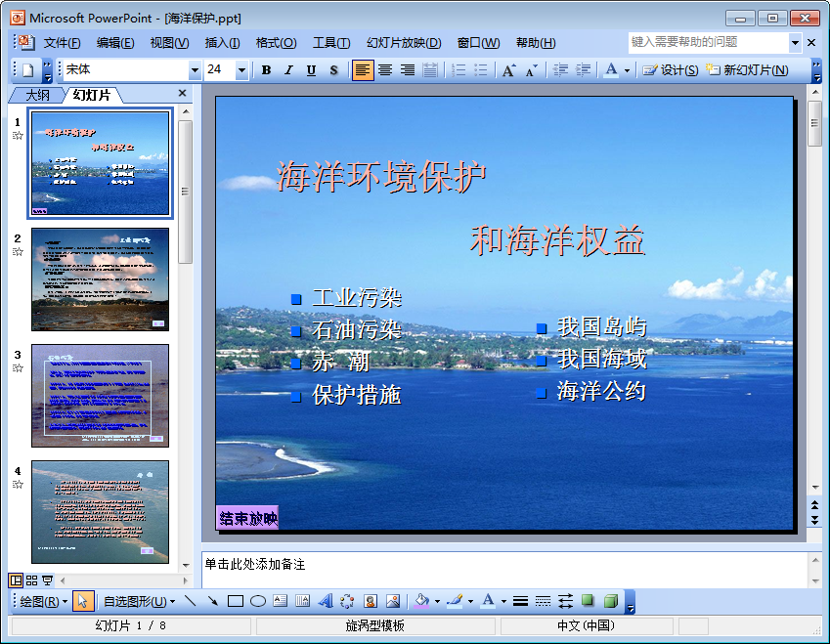
Task: Select the Line drawing tool
Action: click(x=190, y=601)
